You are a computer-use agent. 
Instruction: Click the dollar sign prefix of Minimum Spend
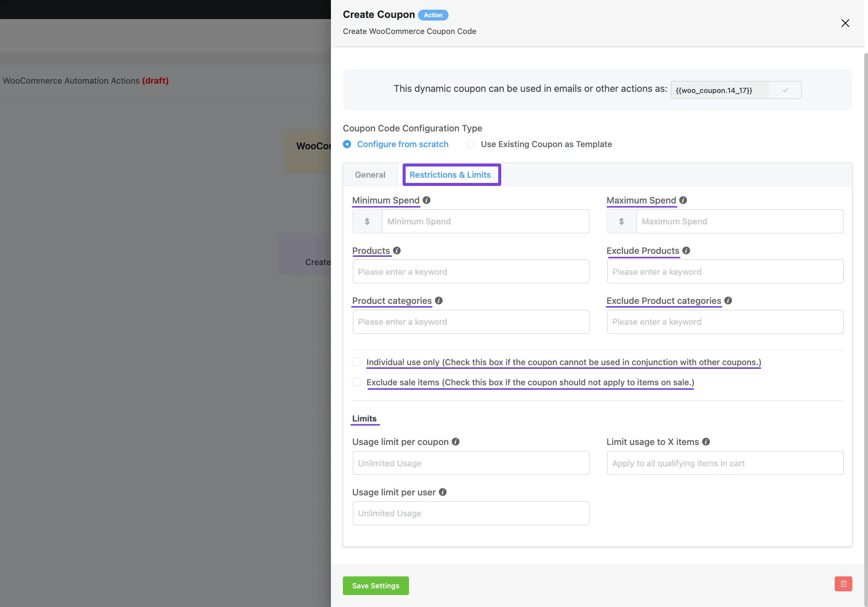tap(367, 221)
